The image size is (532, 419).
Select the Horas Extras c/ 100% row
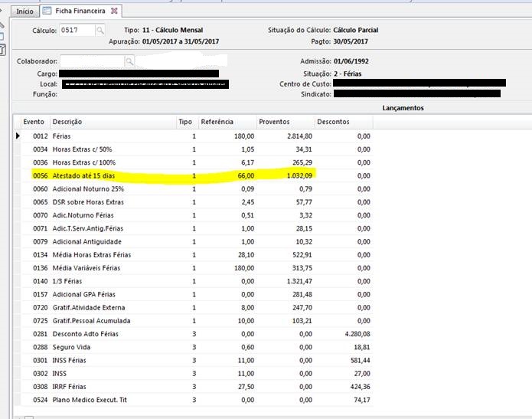(x=84, y=162)
